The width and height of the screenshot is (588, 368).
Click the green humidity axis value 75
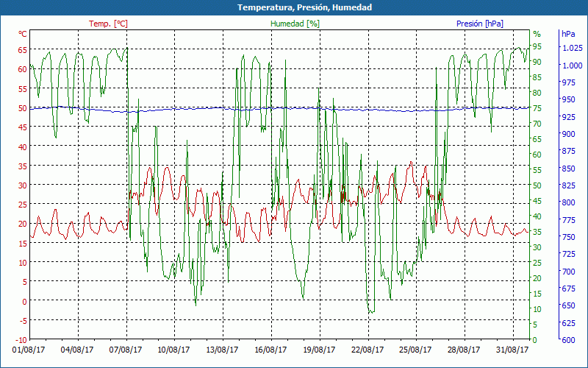coord(537,108)
